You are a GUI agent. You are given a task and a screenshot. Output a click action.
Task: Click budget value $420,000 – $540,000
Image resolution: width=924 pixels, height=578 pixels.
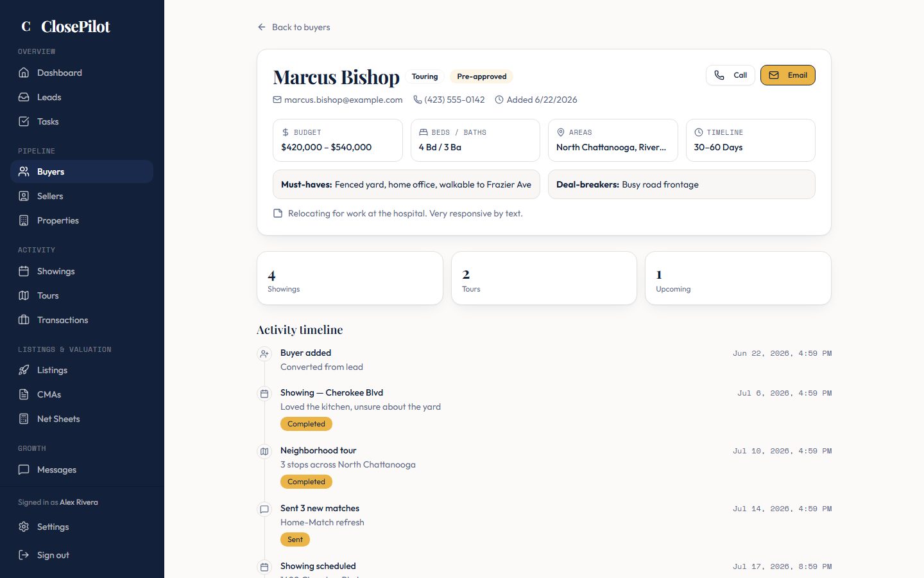(326, 147)
